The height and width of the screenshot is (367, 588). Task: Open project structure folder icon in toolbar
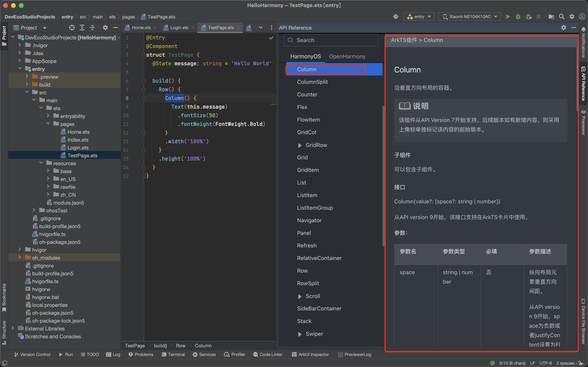(x=551, y=17)
